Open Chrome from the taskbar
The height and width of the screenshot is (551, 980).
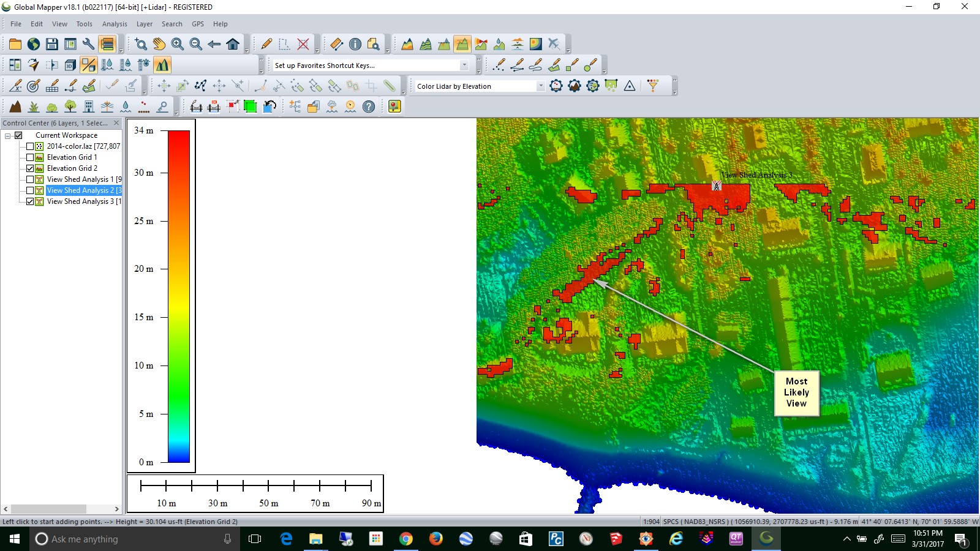pos(405,539)
